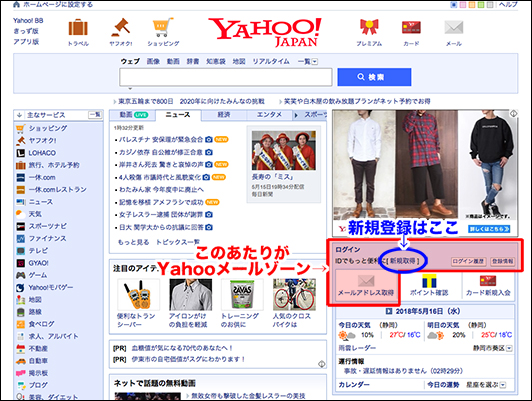Open the 長寿の「ミス」 news photo

284,150
